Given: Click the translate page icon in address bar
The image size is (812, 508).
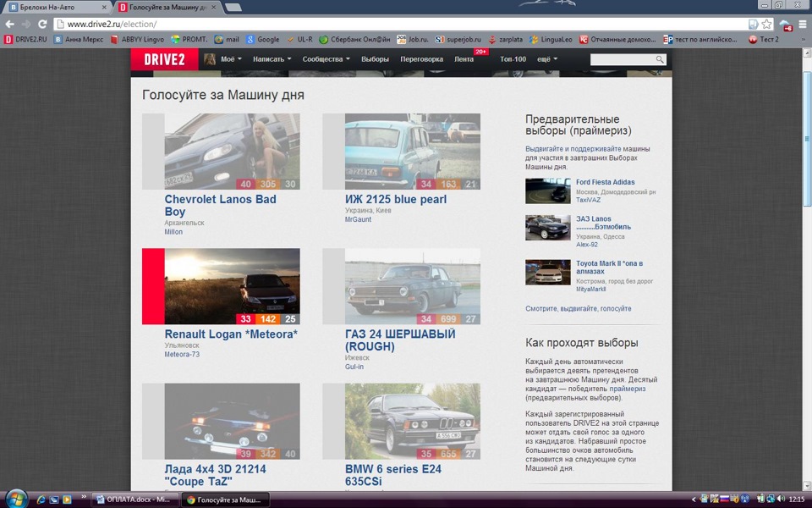Looking at the screenshot, I should (x=754, y=24).
